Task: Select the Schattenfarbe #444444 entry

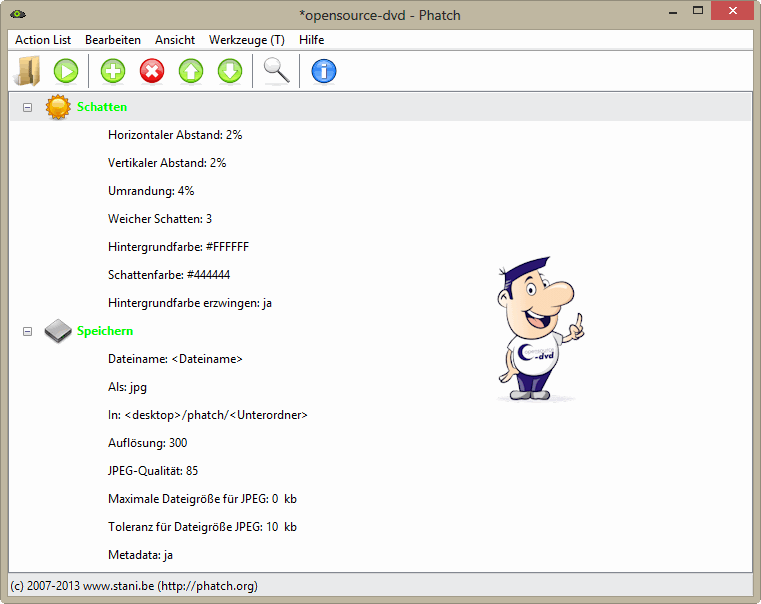Action: pos(169,275)
